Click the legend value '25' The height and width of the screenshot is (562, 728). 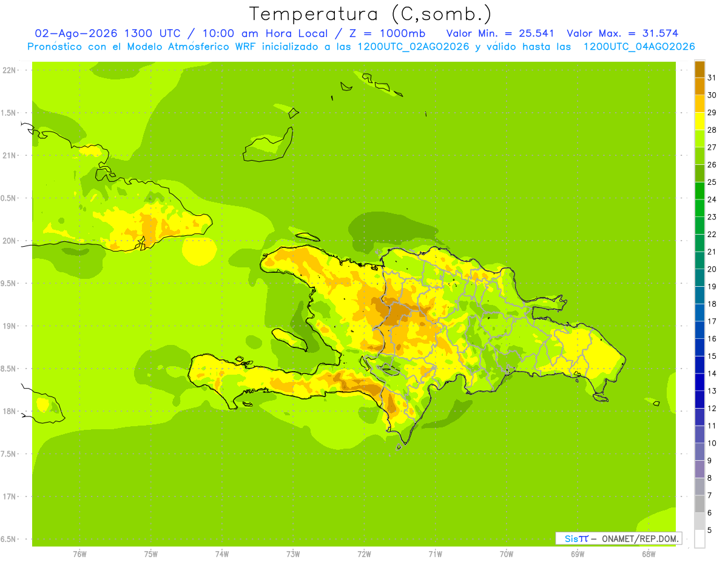(x=712, y=182)
